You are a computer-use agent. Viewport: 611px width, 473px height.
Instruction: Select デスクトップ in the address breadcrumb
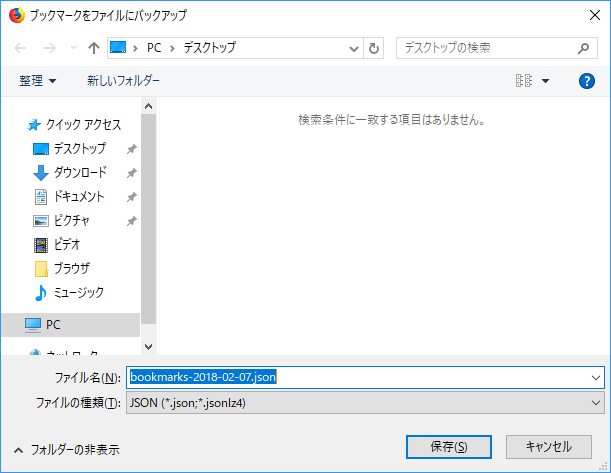pos(209,48)
